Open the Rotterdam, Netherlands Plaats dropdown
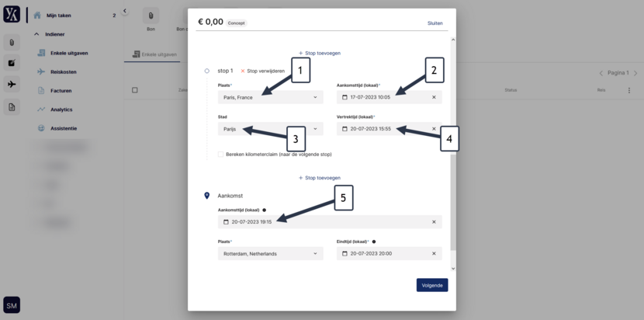Image resolution: width=644 pixels, height=320 pixels. point(270,254)
